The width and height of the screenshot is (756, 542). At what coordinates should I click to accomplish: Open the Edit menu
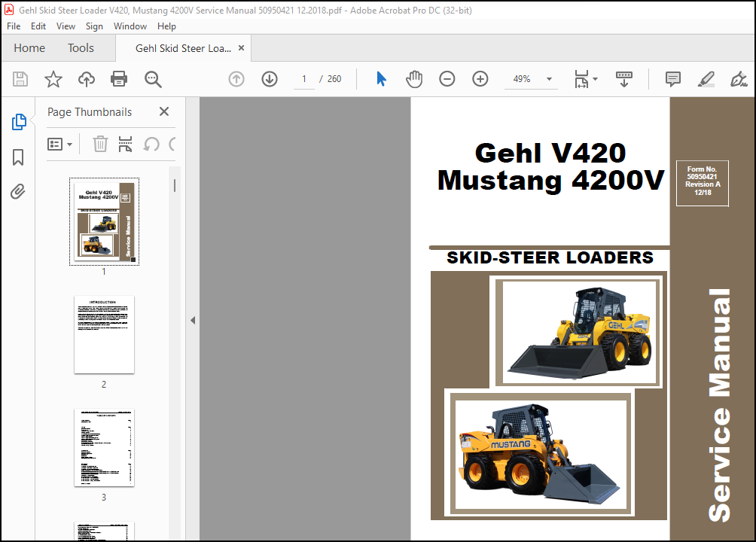(x=38, y=26)
